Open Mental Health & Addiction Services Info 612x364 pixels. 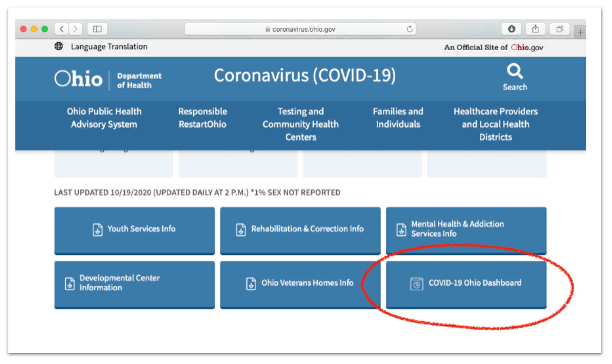click(x=466, y=230)
